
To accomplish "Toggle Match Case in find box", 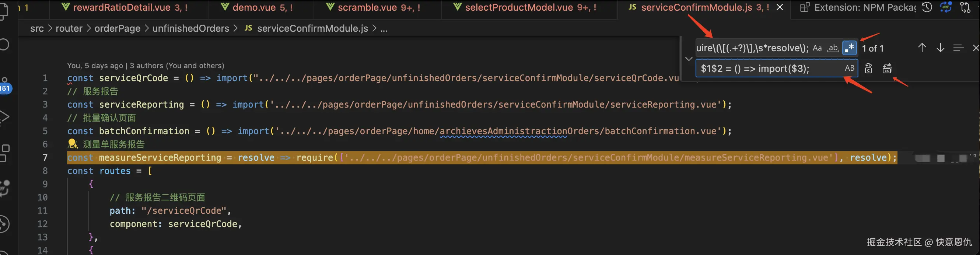I will (x=817, y=48).
